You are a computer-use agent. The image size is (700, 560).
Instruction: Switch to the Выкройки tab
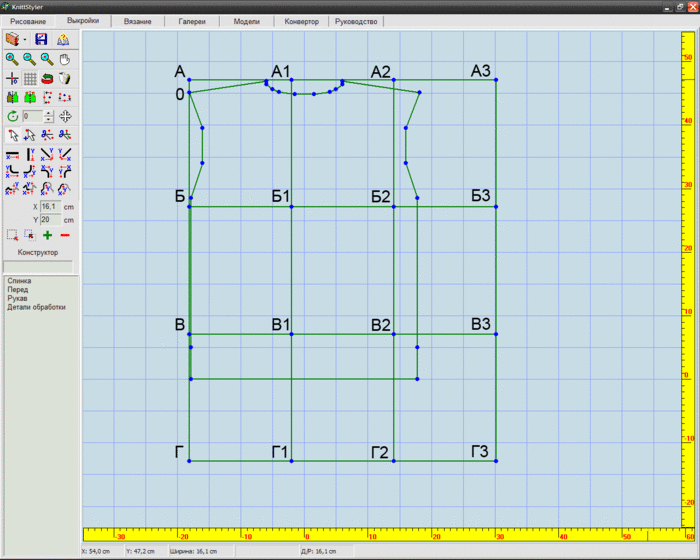[x=83, y=21]
